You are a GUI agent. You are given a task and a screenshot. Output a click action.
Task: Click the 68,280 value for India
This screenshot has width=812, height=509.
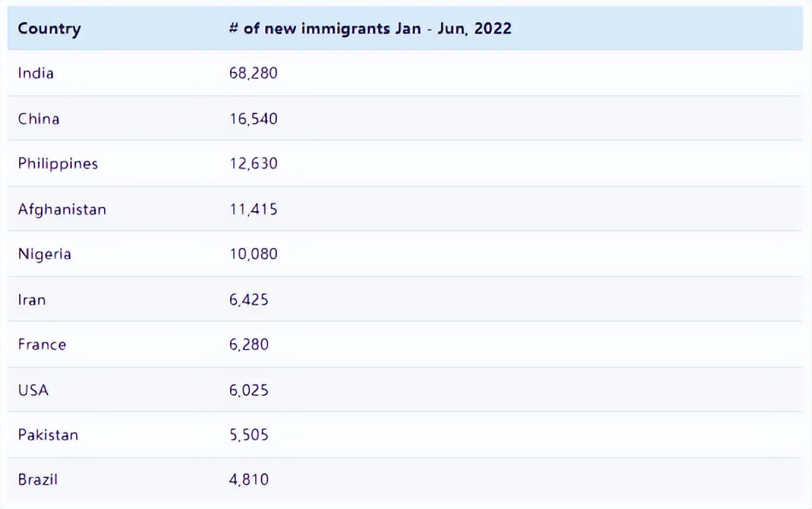tap(253, 73)
